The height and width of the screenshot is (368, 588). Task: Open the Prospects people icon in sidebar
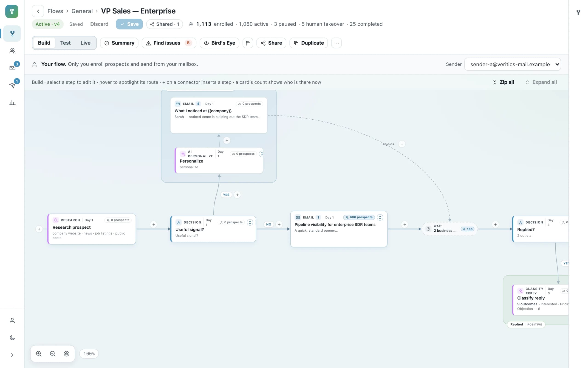pos(12,51)
